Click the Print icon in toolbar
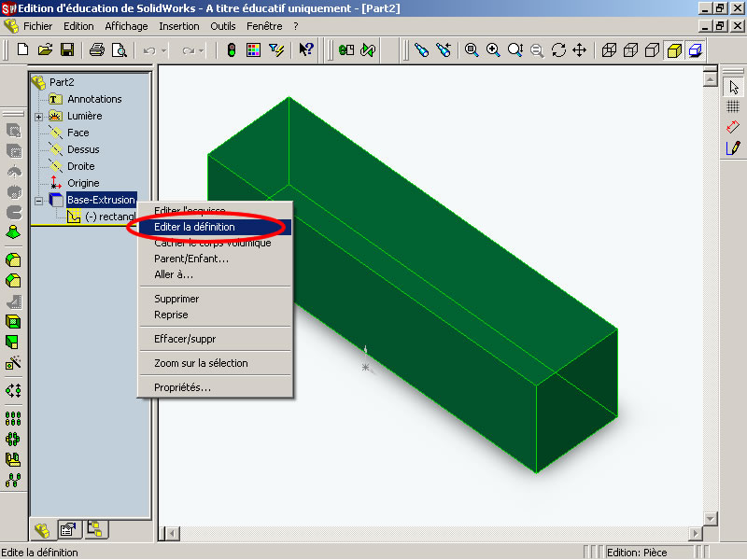747x560 pixels. pos(96,49)
